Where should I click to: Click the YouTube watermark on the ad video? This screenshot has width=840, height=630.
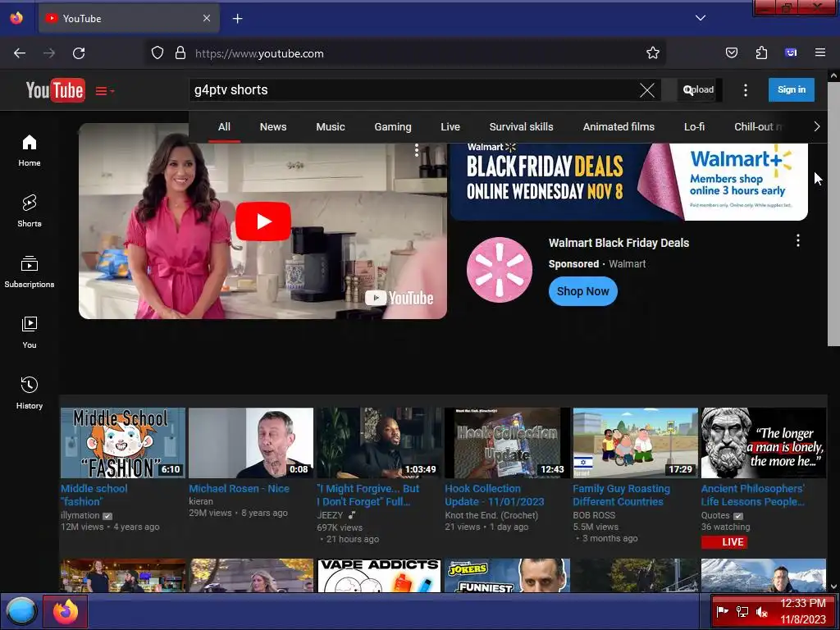click(x=399, y=298)
